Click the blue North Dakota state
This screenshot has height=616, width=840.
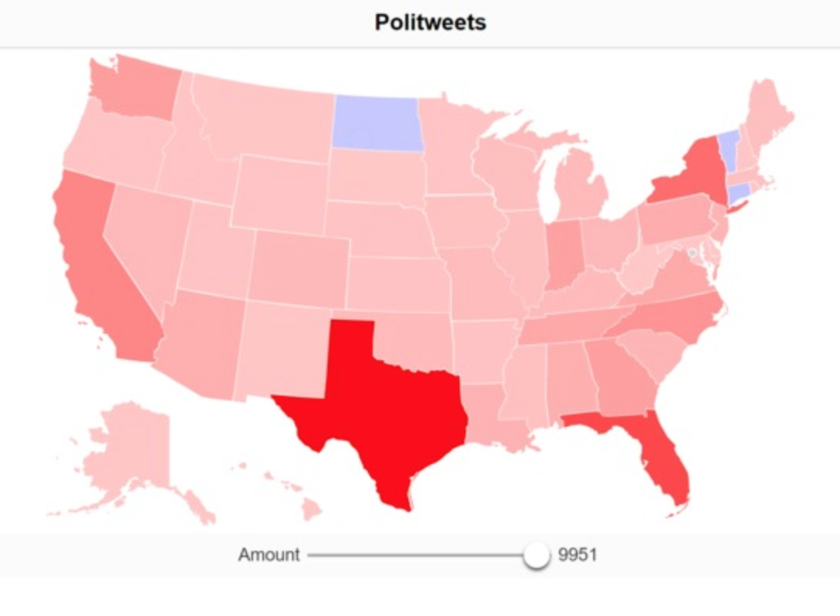(378, 123)
